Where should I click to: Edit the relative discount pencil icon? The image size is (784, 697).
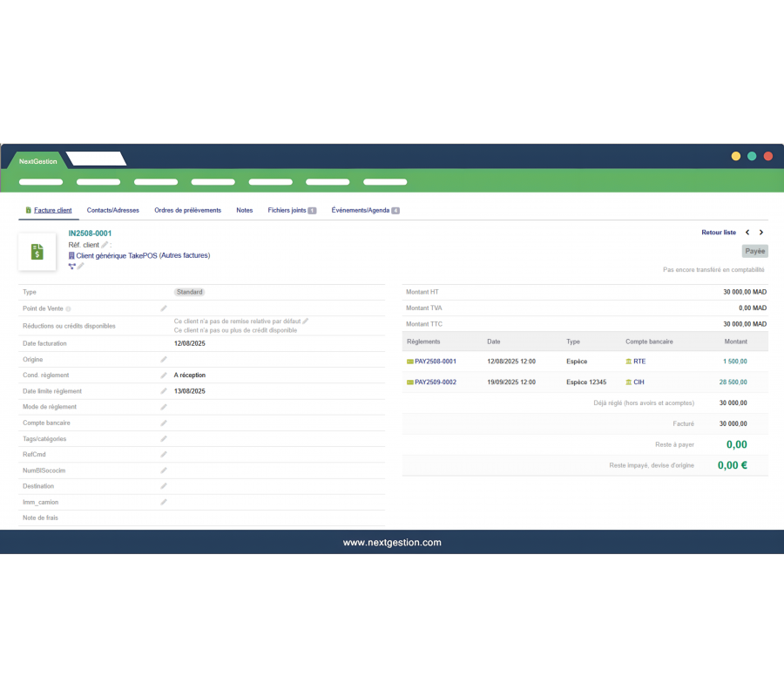306,321
